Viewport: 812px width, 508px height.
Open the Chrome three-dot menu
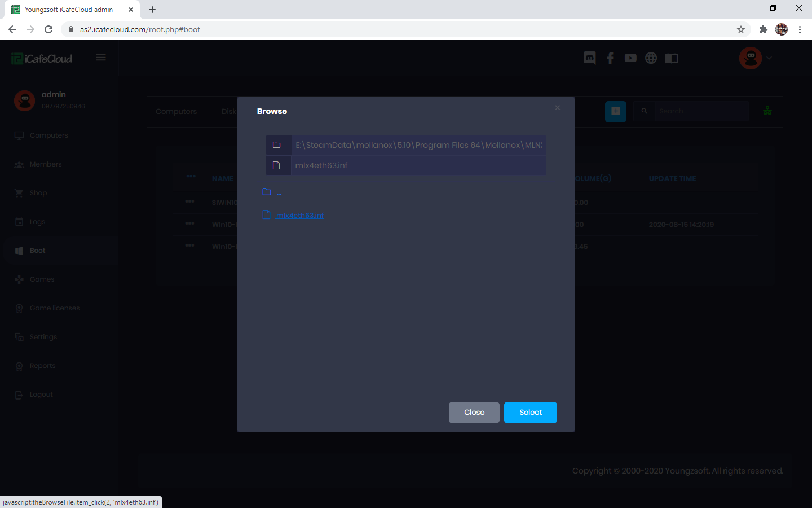coord(800,29)
